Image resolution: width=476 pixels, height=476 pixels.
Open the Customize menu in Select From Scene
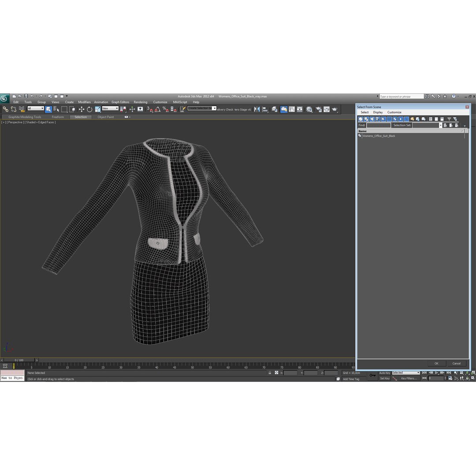394,112
